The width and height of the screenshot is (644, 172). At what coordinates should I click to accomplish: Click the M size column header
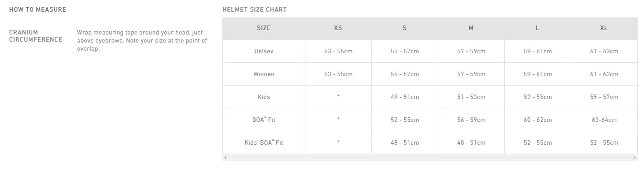click(471, 28)
